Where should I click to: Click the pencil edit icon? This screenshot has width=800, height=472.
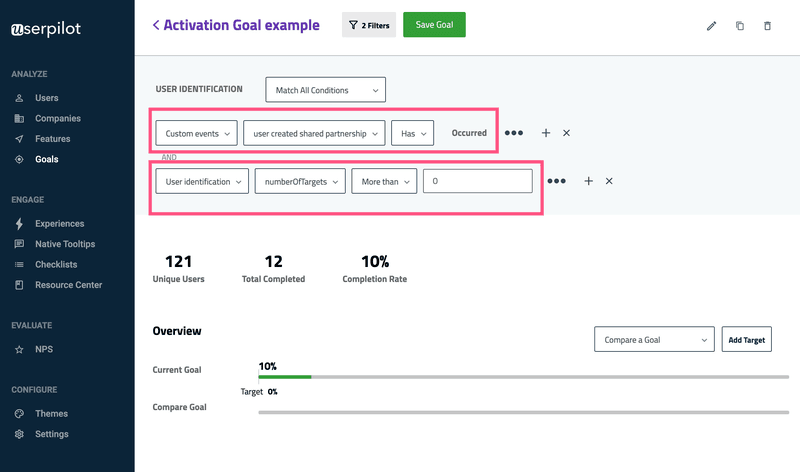(711, 26)
